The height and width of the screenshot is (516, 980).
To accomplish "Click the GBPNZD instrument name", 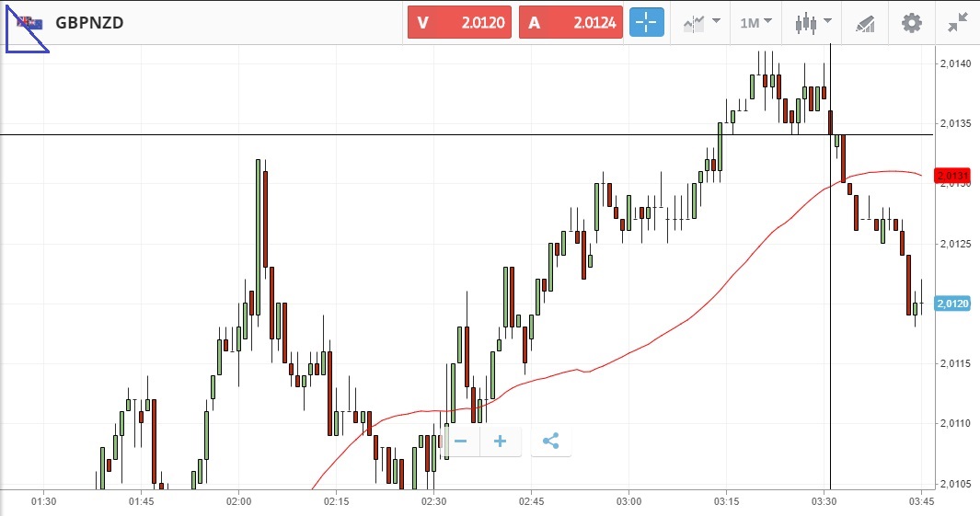I will tap(89, 23).
